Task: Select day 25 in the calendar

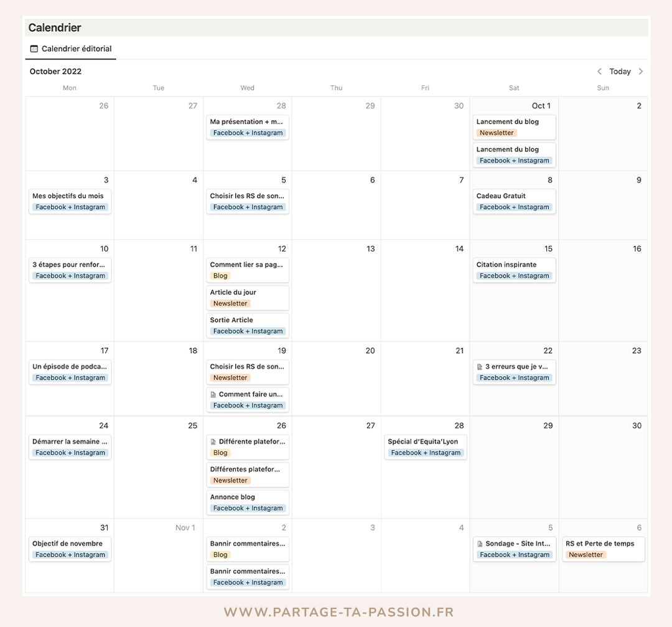Action: point(159,468)
